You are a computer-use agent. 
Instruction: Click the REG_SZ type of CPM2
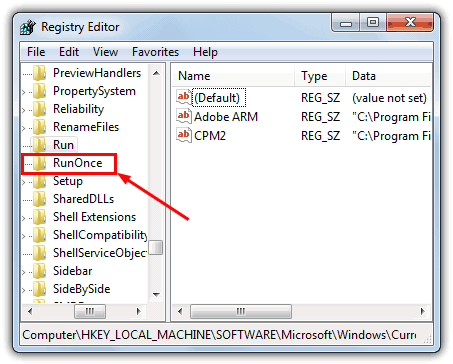320,136
